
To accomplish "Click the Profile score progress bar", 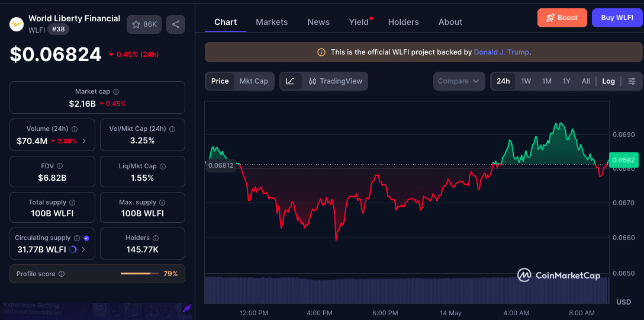I will click(x=139, y=274).
